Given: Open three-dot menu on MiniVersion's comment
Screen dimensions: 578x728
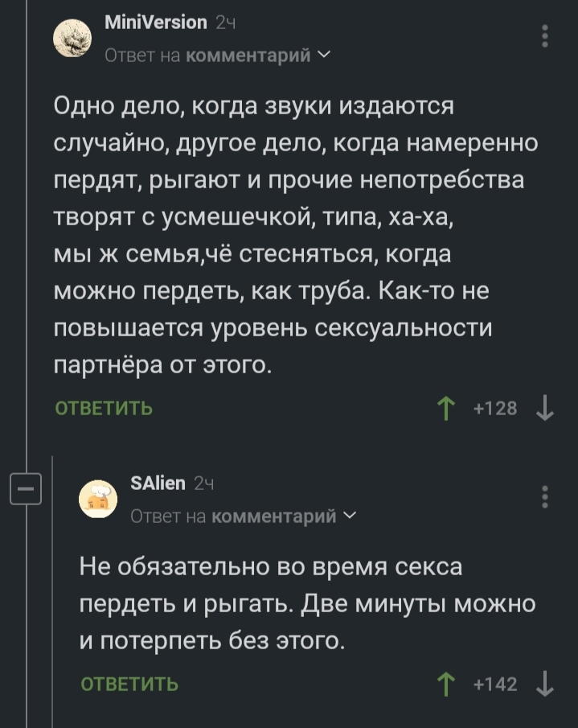Looking at the screenshot, I should [546, 37].
